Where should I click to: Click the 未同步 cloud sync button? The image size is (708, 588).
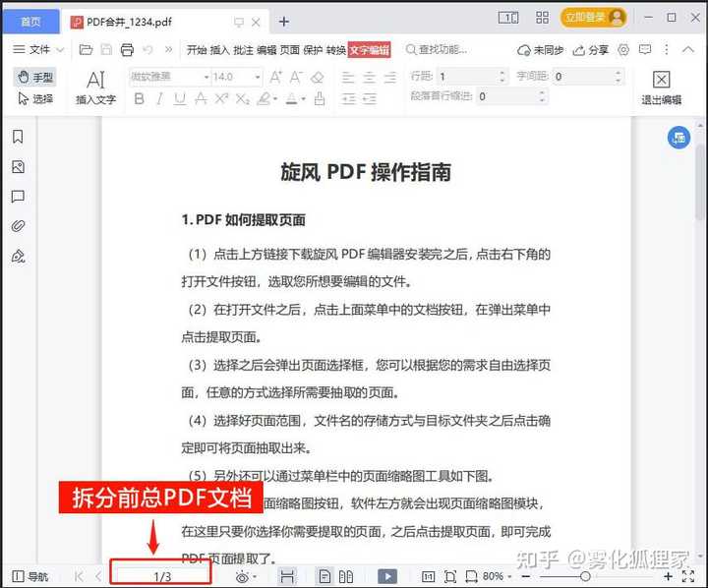pyautogui.click(x=541, y=50)
